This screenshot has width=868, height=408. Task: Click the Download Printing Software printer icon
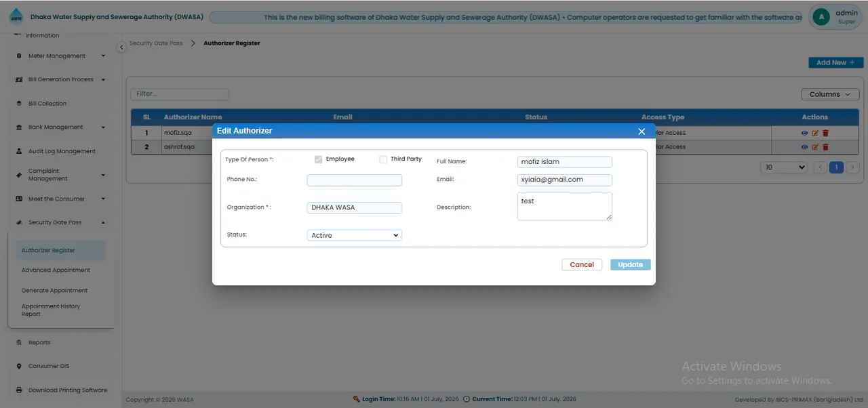pos(19,390)
